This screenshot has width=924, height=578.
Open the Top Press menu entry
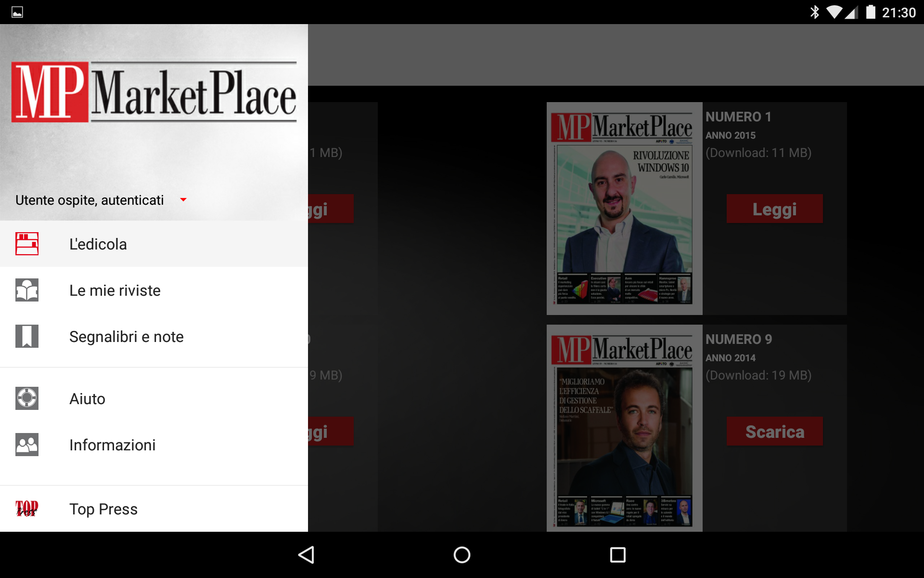point(103,509)
